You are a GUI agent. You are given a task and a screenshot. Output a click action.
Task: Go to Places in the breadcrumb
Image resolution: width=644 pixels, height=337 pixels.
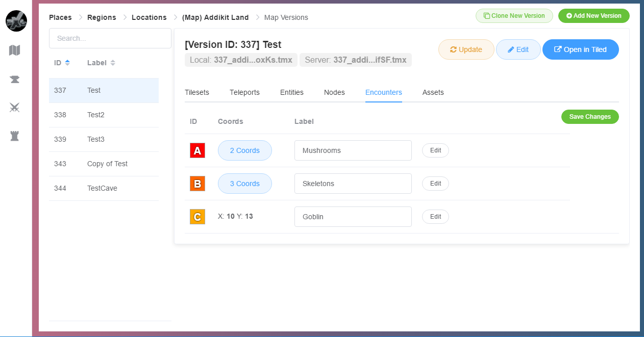coord(60,17)
